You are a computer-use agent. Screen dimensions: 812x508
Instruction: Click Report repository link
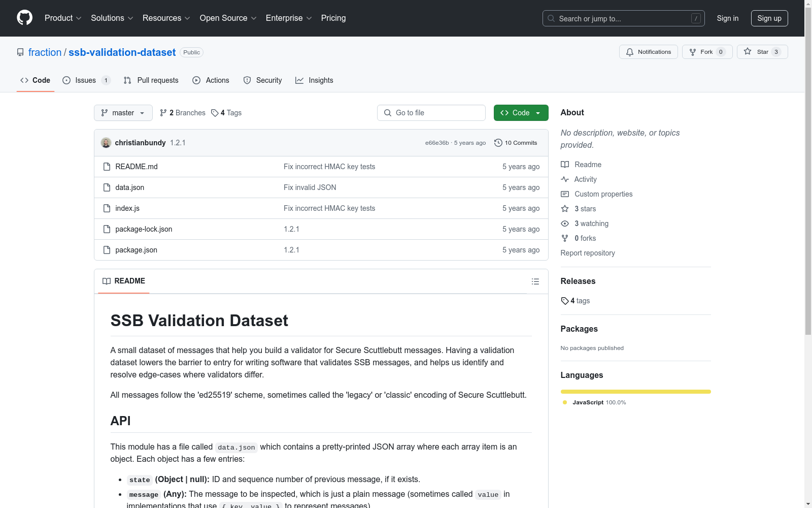(x=588, y=253)
